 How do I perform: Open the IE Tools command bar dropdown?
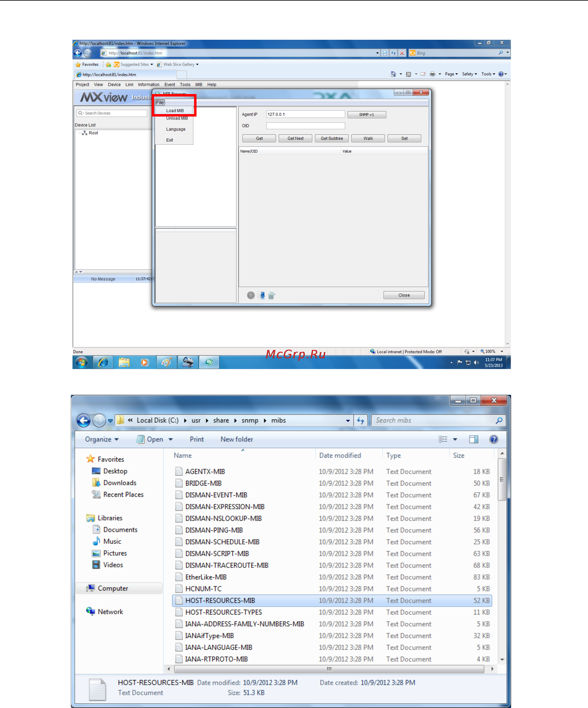(488, 74)
